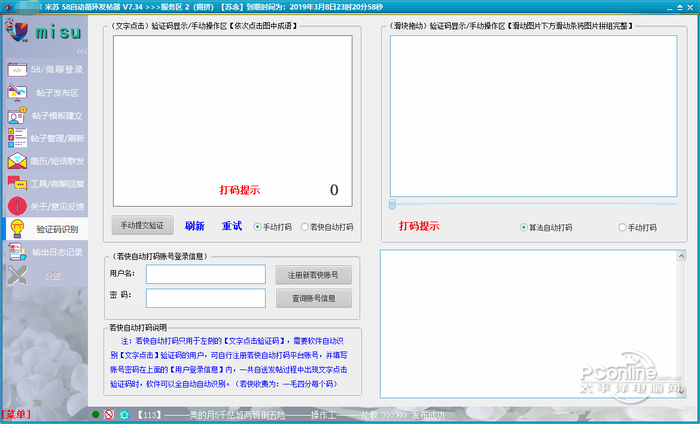The width and height of the screenshot is (700, 424).
Task: Click the 注册新若快账号 button
Action: tap(313, 275)
